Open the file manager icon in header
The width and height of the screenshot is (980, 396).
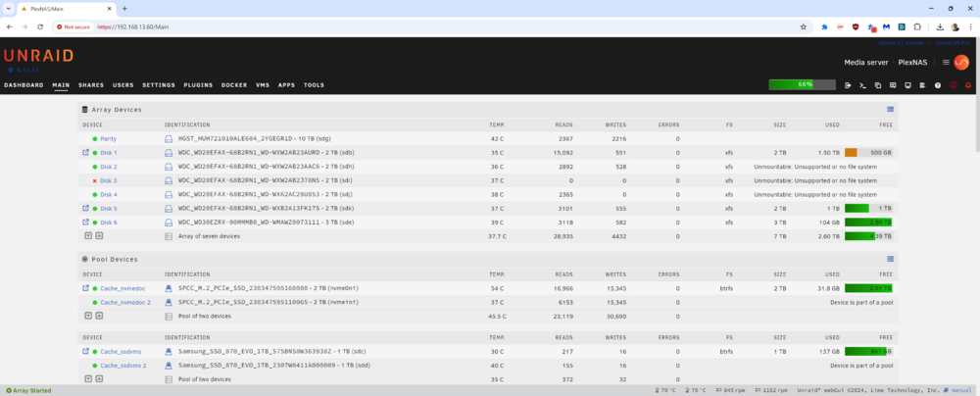(x=877, y=85)
